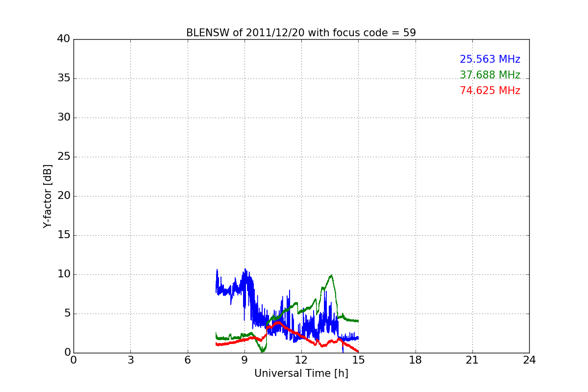Click the green curve peak near 13.5 h

pyautogui.click(x=331, y=275)
